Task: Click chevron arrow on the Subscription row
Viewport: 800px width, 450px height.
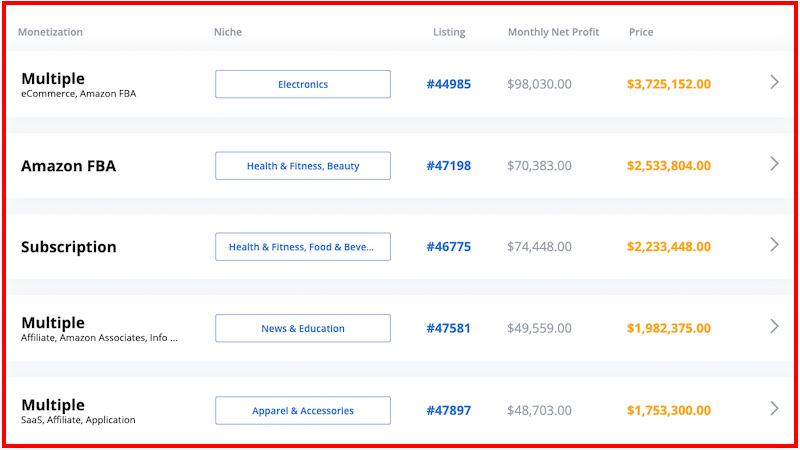Action: 774,245
